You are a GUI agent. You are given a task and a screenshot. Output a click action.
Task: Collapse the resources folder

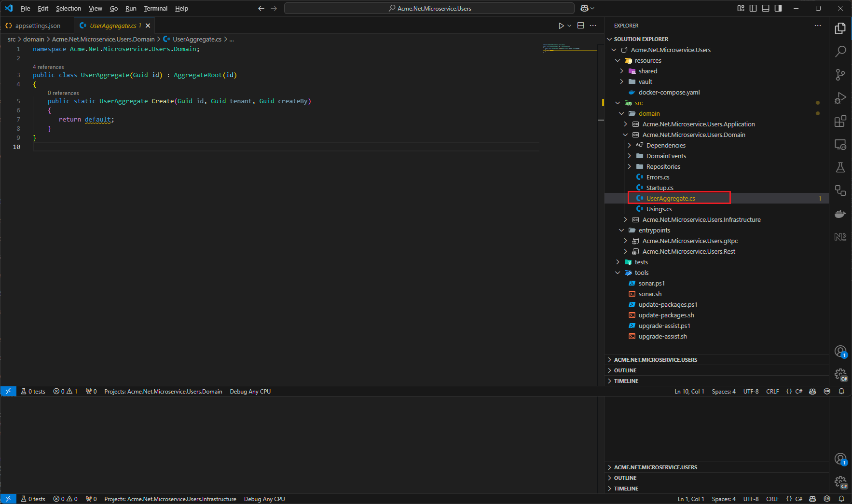click(618, 60)
